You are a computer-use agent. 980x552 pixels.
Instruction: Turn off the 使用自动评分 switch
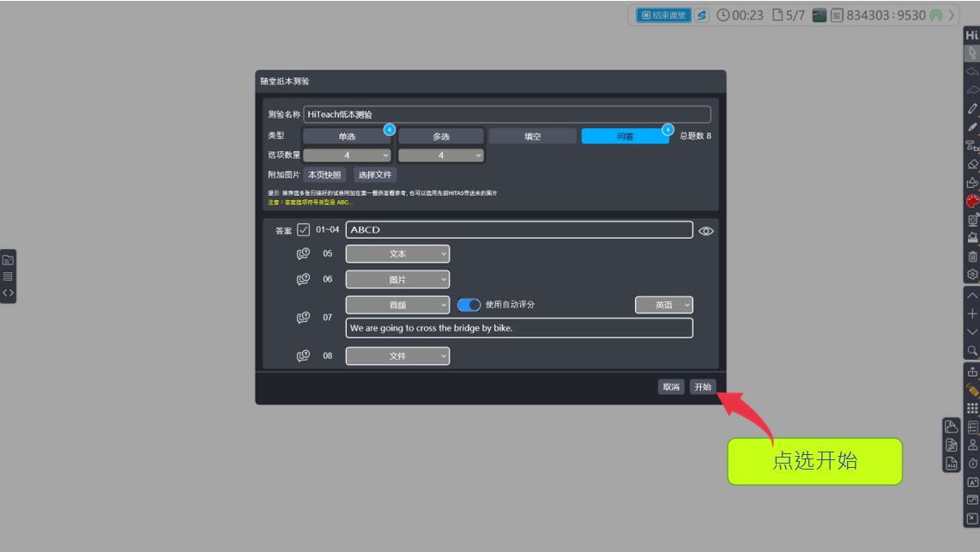469,305
